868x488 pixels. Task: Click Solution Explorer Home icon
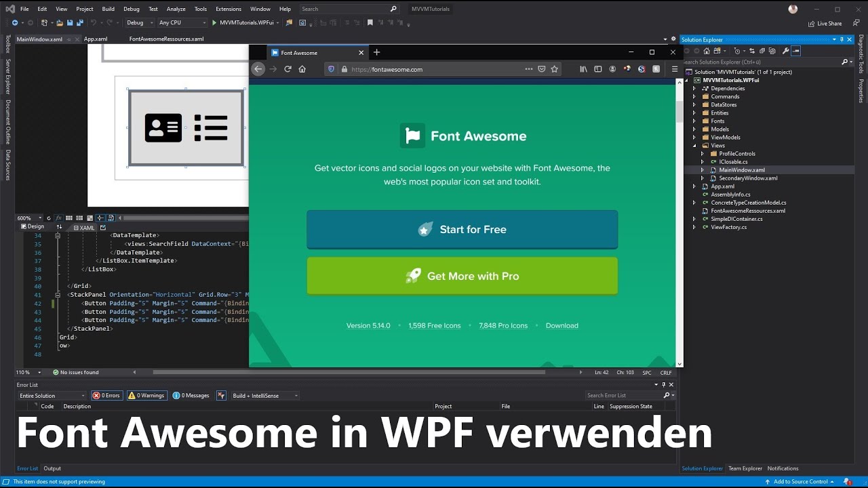click(707, 51)
